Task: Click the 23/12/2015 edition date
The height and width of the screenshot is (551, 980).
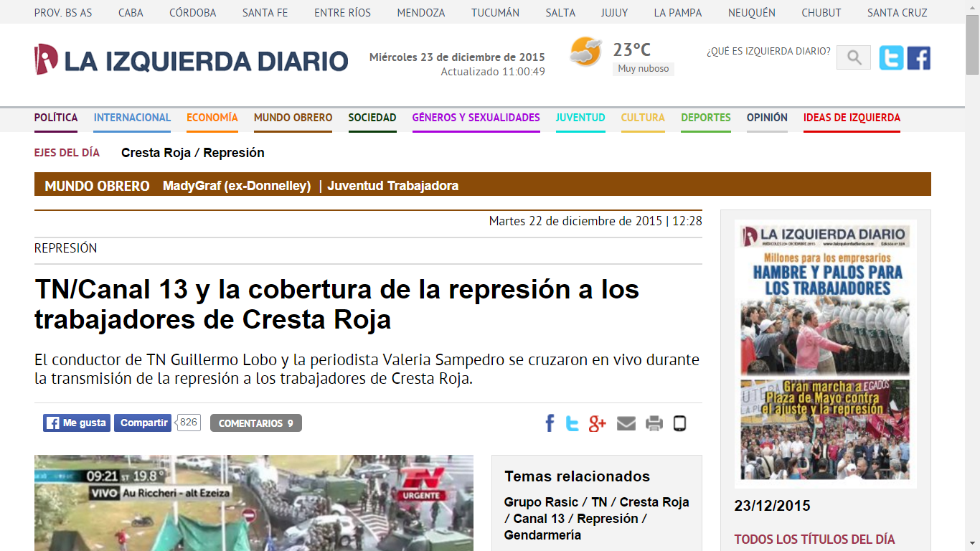Action: tap(772, 506)
